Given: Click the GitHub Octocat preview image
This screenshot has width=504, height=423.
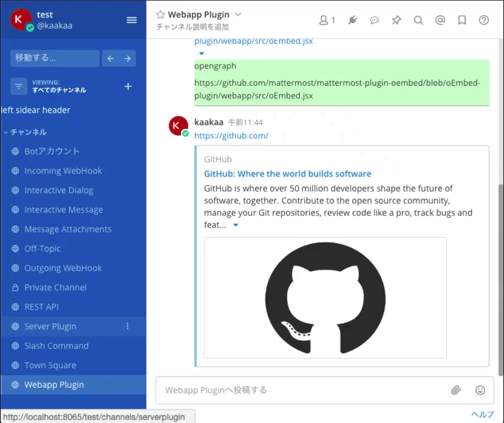Looking at the screenshot, I should coord(325,298).
